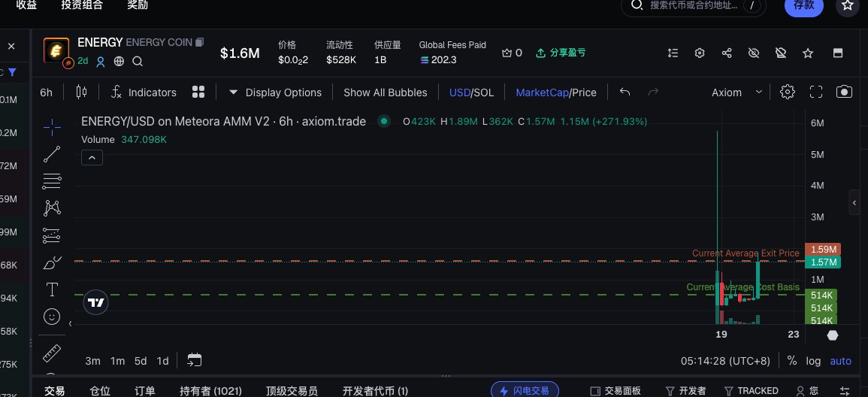This screenshot has width=868, height=397.
Task: Select the text annotation tool
Action: pyautogui.click(x=52, y=289)
